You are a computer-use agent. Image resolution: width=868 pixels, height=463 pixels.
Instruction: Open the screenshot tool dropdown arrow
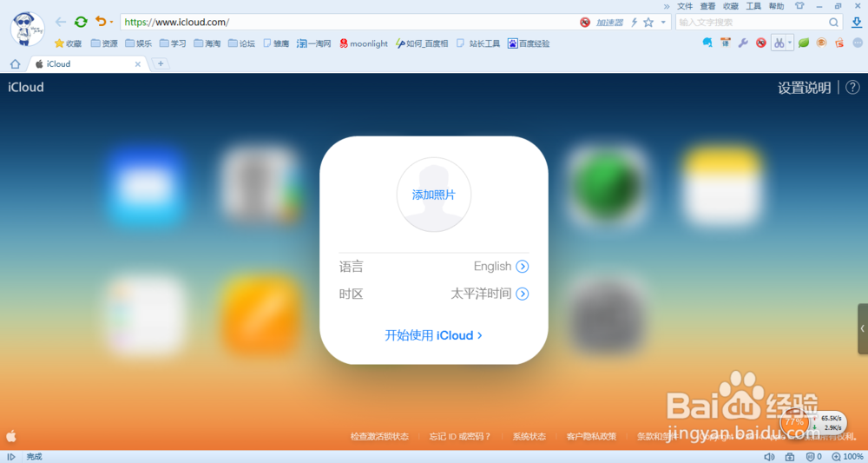pos(790,43)
